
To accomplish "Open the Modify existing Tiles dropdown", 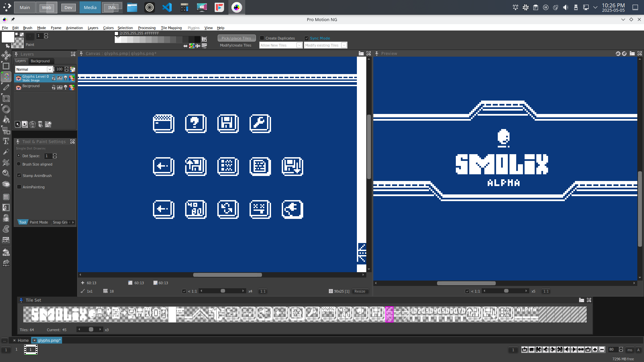I will [344, 45].
